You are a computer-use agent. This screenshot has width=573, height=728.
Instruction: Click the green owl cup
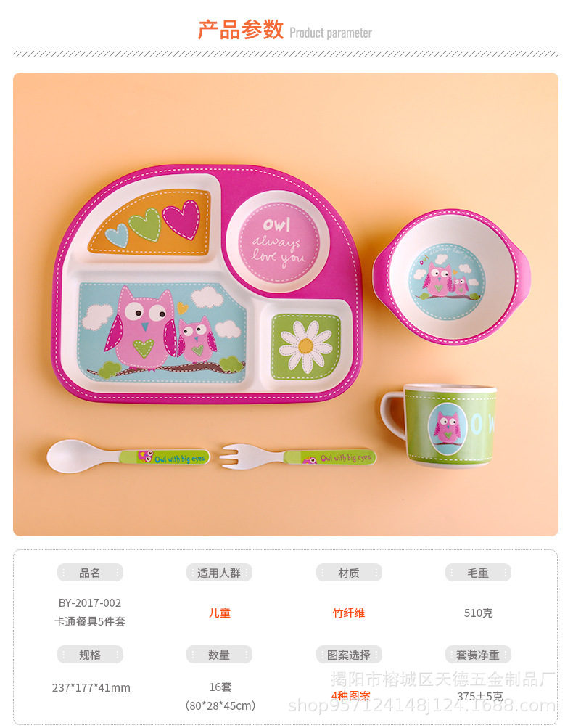coord(439,425)
